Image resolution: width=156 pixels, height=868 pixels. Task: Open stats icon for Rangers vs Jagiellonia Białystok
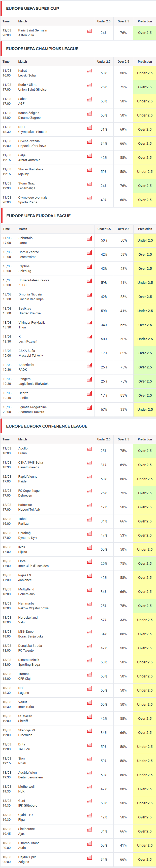(90, 380)
